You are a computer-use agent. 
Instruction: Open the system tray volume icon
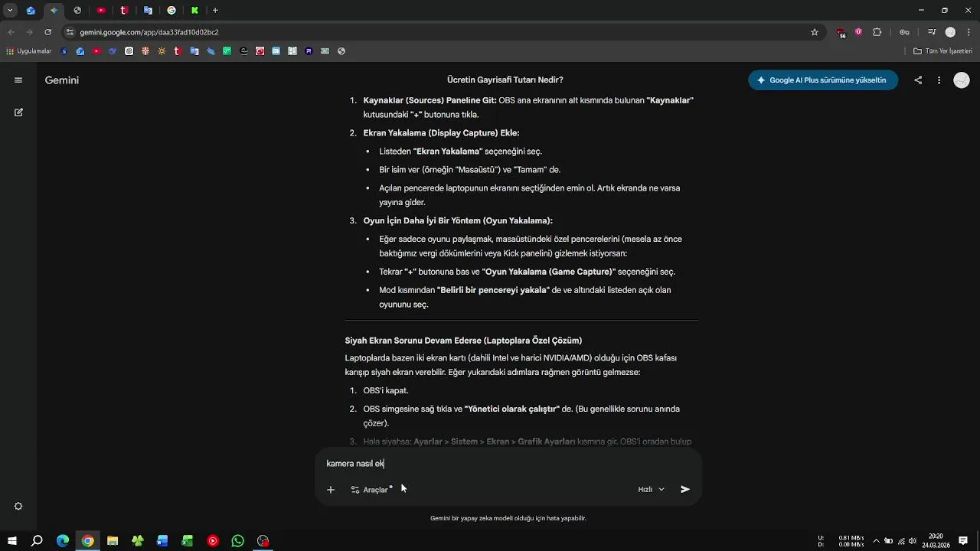(x=913, y=541)
